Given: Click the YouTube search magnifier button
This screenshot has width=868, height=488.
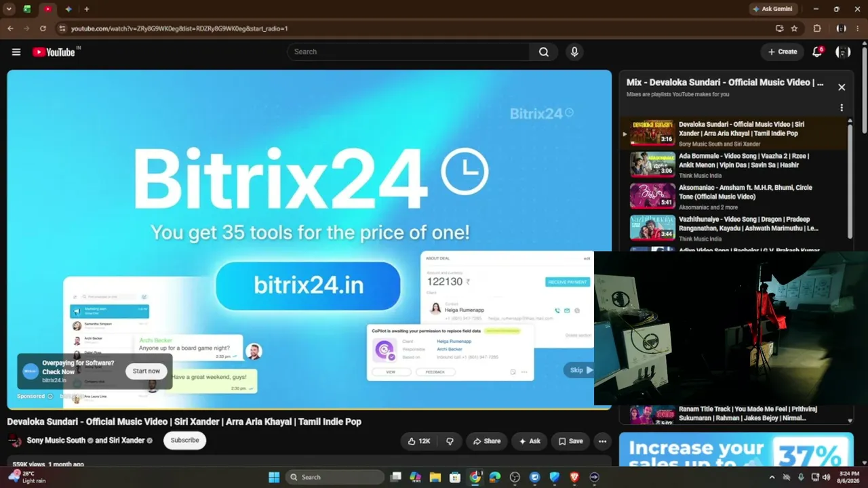Looking at the screenshot, I should point(544,52).
